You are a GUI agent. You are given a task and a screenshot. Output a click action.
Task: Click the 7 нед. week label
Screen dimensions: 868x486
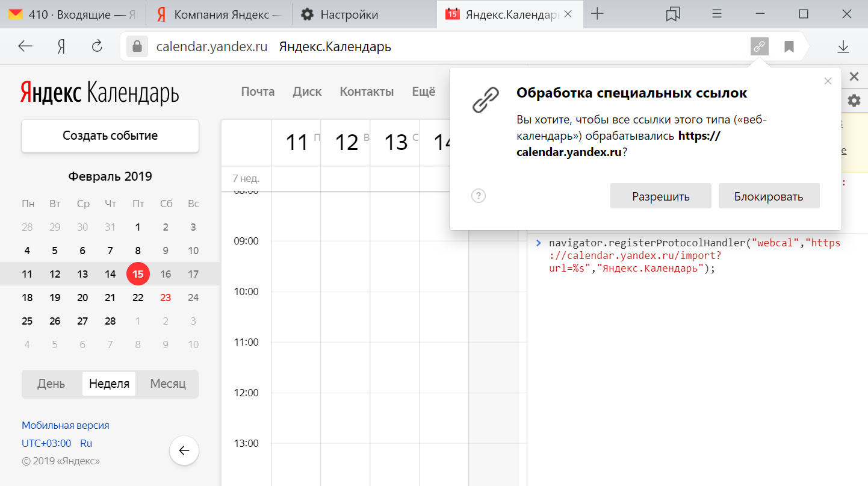coord(246,178)
